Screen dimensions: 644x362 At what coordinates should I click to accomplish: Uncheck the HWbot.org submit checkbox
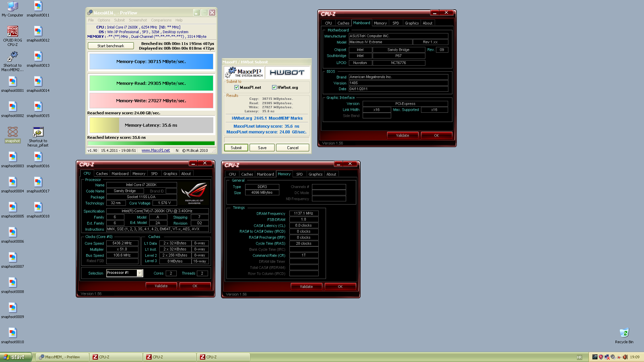pos(274,87)
